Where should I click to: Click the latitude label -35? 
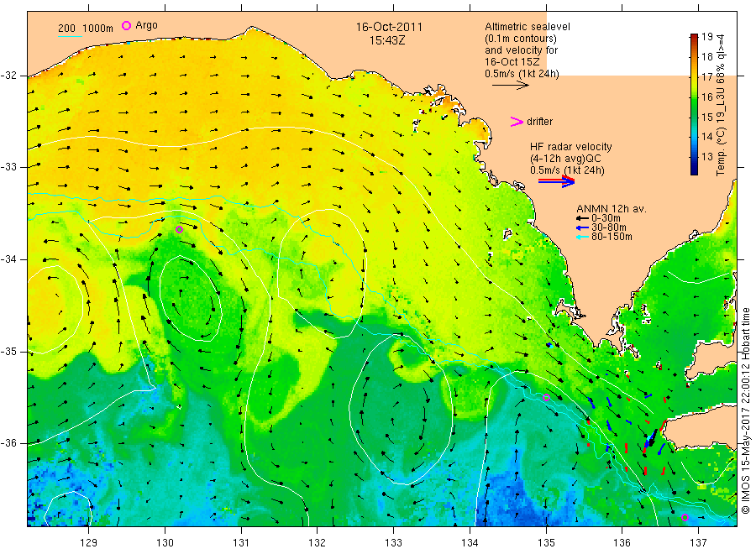click(8, 352)
